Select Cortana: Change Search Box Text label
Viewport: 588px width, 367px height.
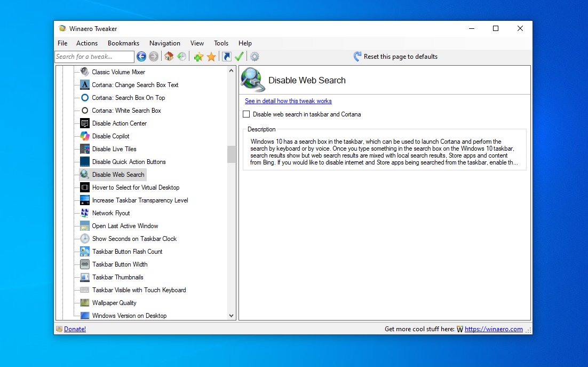coord(136,85)
